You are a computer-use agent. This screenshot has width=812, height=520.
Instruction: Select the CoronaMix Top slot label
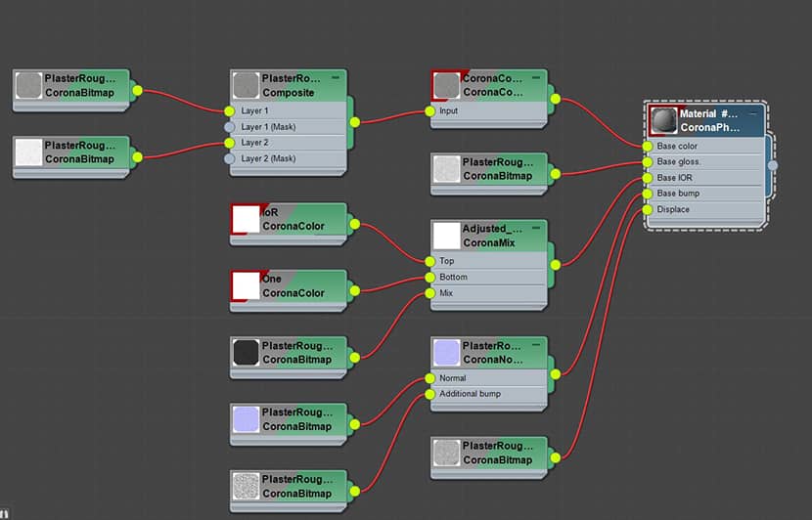point(446,261)
